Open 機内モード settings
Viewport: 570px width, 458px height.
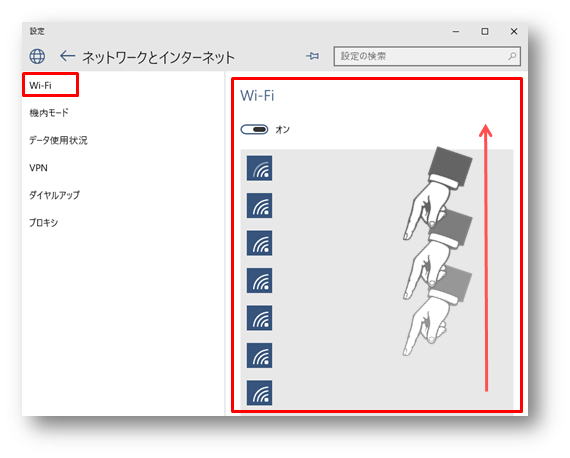[49, 113]
